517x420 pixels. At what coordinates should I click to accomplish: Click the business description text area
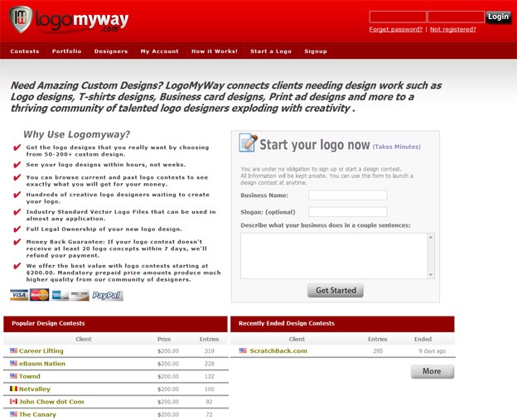[334, 256]
